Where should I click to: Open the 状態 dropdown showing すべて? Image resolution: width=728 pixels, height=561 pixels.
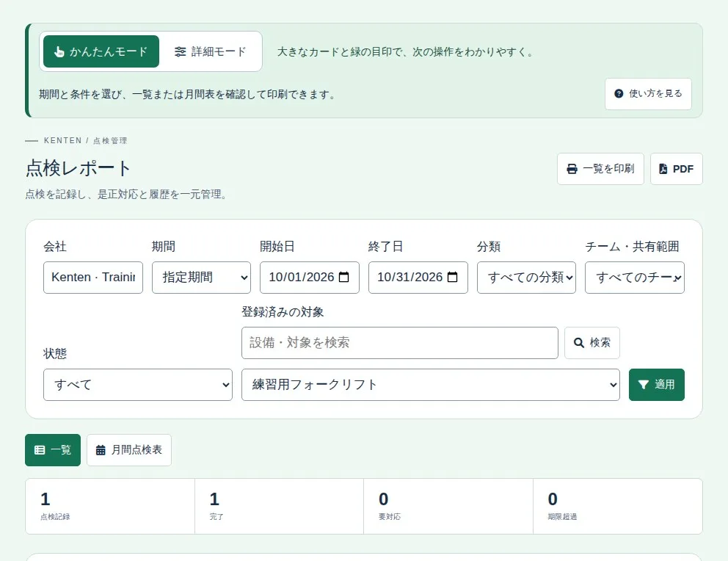point(138,385)
